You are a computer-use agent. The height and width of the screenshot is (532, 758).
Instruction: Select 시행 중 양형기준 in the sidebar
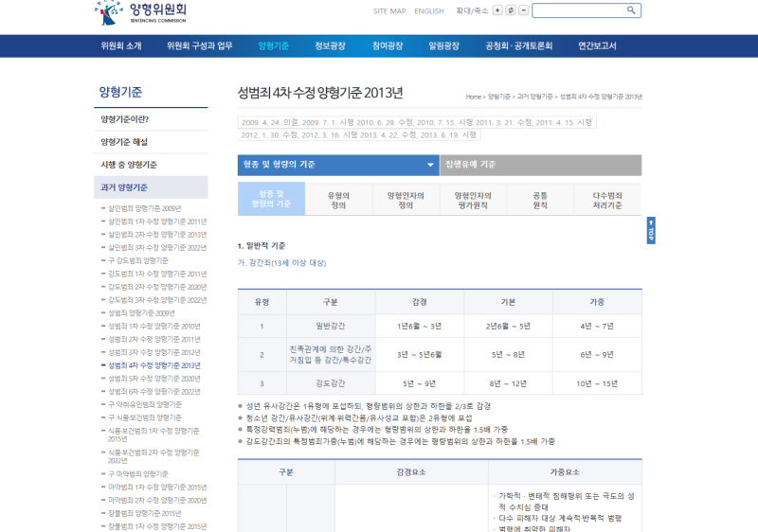pyautogui.click(x=151, y=165)
